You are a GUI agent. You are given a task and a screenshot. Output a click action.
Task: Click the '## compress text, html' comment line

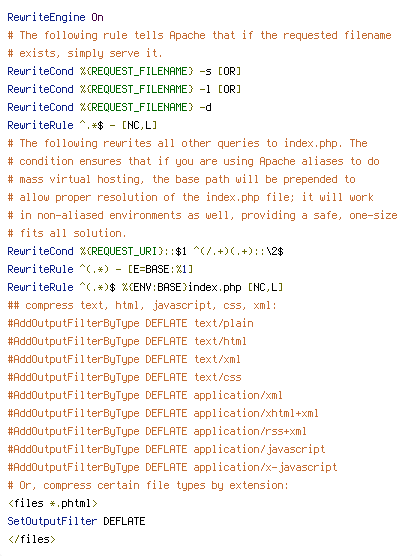coord(142,306)
